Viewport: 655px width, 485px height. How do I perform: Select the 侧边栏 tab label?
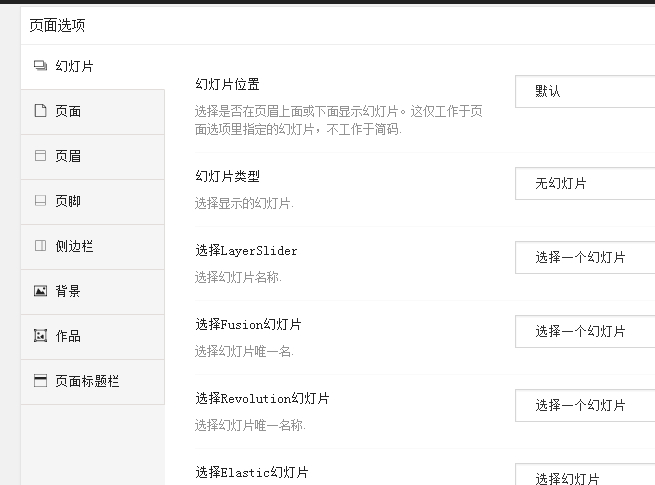[74, 246]
